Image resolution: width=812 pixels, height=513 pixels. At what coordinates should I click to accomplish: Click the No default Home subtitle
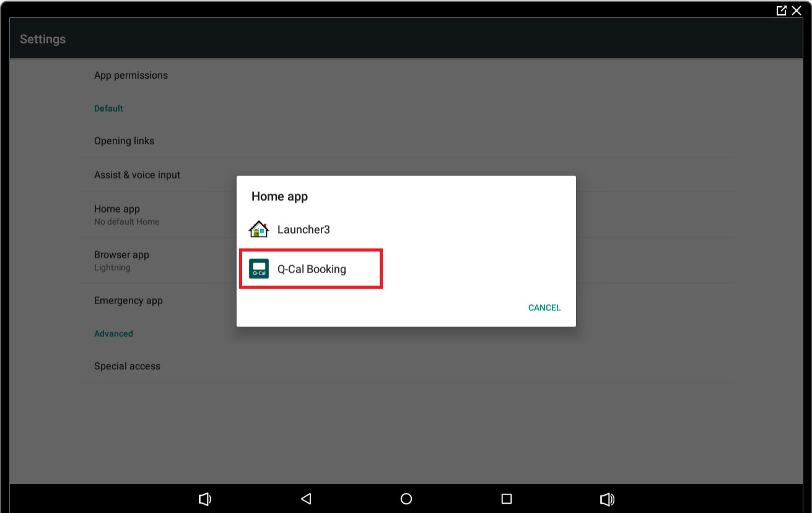click(x=126, y=222)
